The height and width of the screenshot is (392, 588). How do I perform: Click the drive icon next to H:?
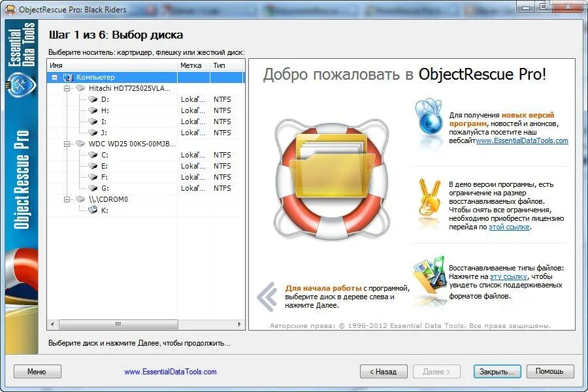coord(93,110)
